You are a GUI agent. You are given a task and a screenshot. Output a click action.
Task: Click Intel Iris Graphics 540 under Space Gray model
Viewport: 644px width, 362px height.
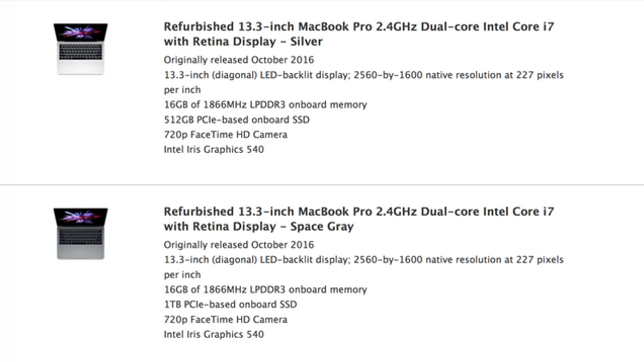coord(214,334)
